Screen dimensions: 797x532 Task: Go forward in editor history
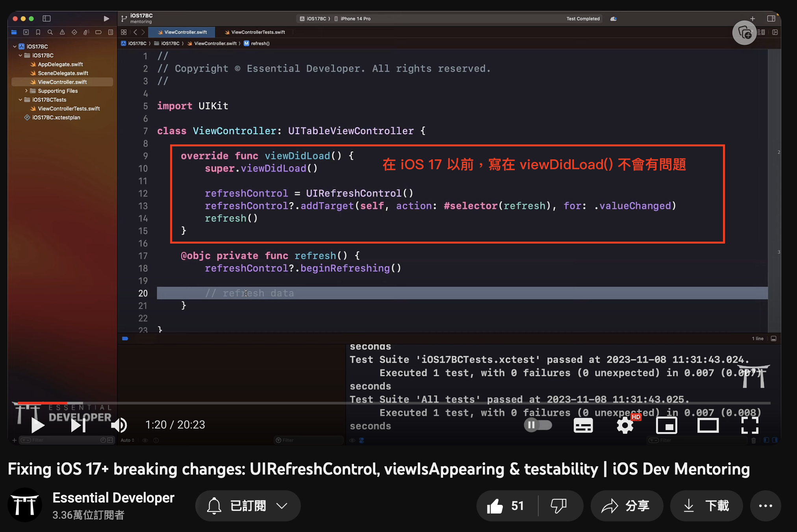[143, 32]
